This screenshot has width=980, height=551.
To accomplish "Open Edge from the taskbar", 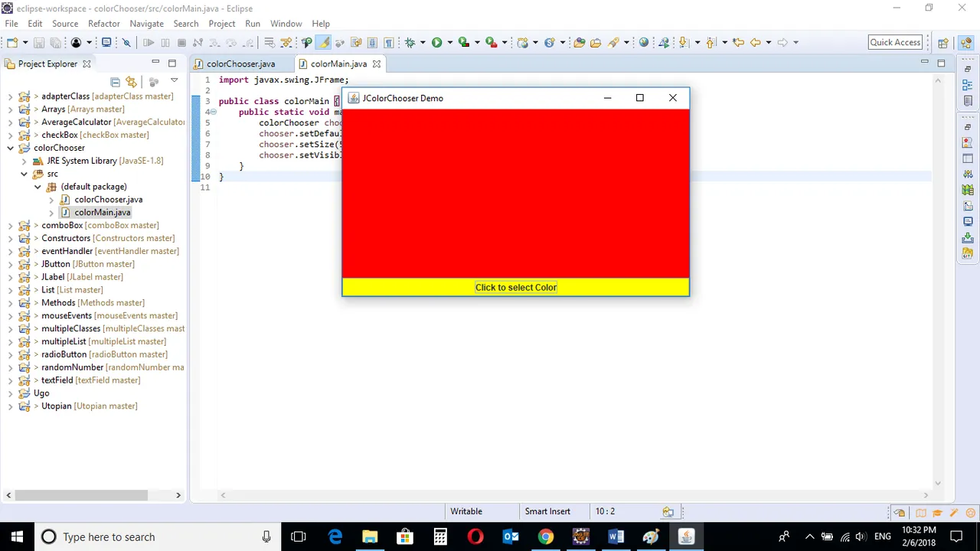I will [335, 536].
